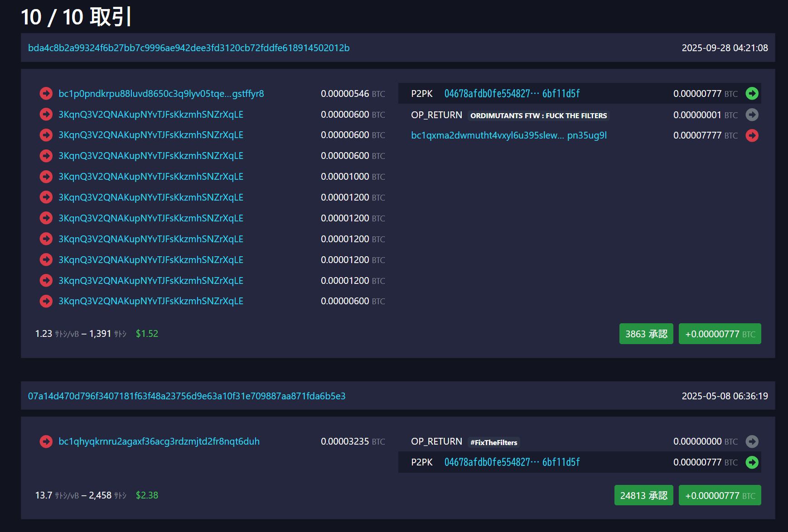
Task: Click the green arrow on the second transaction's P2PK output
Action: pos(752,462)
